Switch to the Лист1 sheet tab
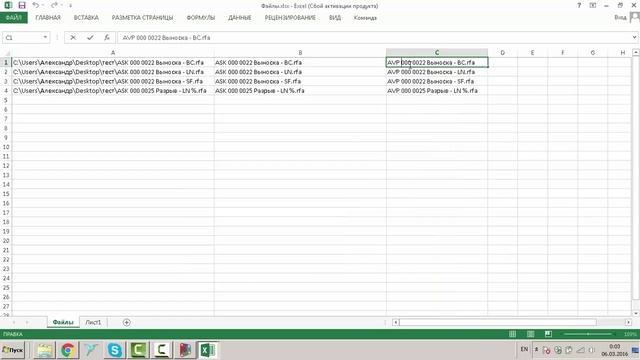The height and width of the screenshot is (360, 640). click(93, 322)
